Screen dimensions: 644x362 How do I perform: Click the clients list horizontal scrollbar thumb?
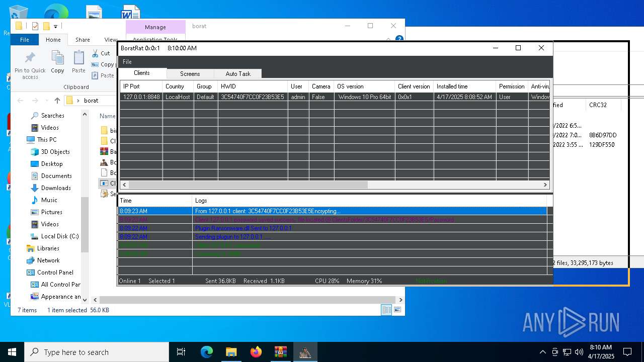pos(249,185)
